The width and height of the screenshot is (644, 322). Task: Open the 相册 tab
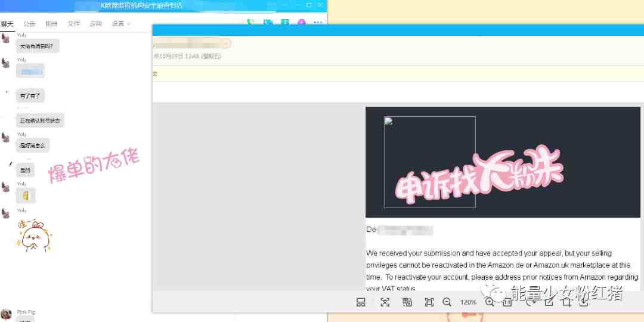click(x=52, y=24)
